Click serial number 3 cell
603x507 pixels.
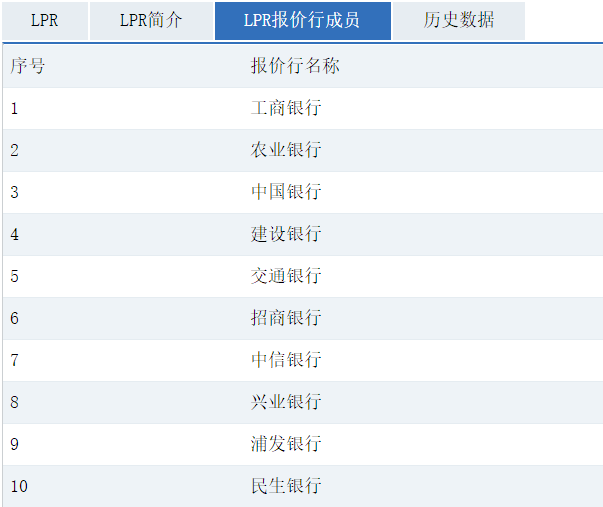[14, 192]
